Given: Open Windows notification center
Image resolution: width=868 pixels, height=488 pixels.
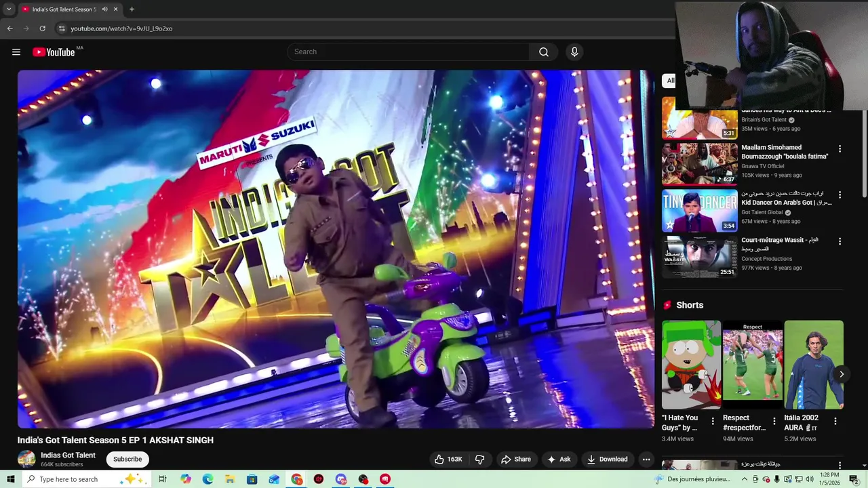Looking at the screenshot, I should [x=854, y=479].
